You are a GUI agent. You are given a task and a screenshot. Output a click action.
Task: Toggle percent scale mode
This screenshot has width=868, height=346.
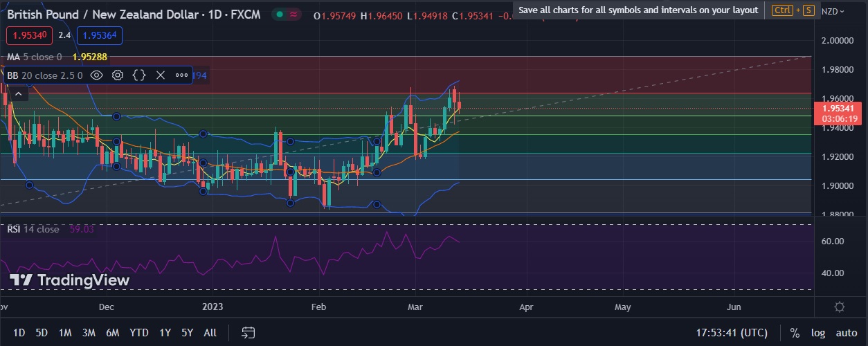pos(795,333)
